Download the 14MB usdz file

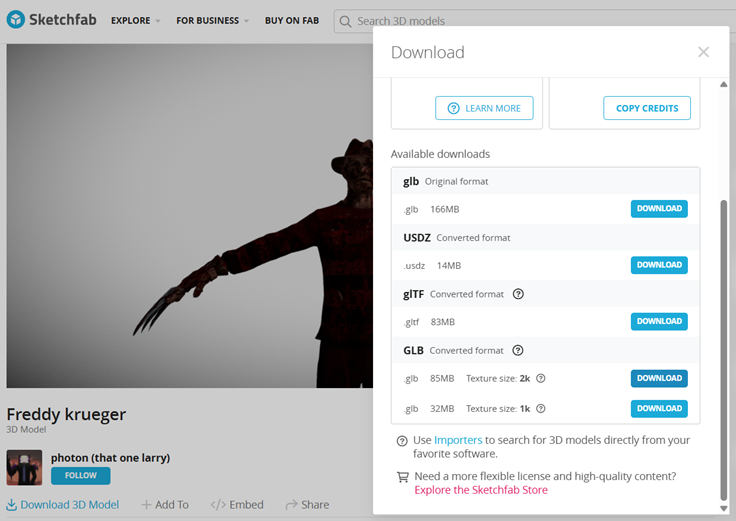point(659,265)
